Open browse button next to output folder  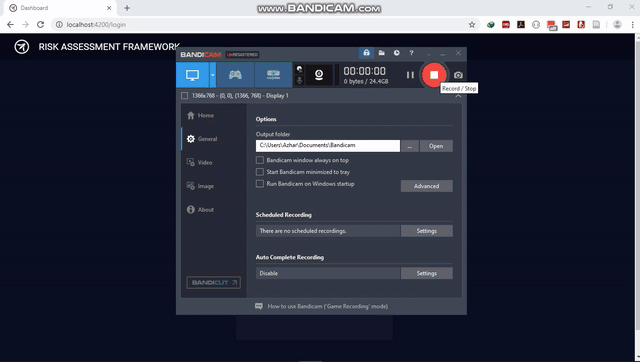tap(410, 146)
